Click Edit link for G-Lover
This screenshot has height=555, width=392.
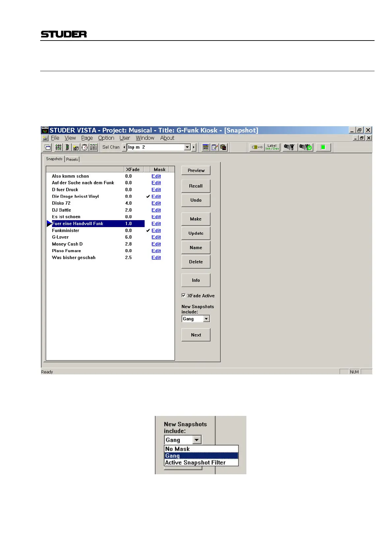pos(156,237)
